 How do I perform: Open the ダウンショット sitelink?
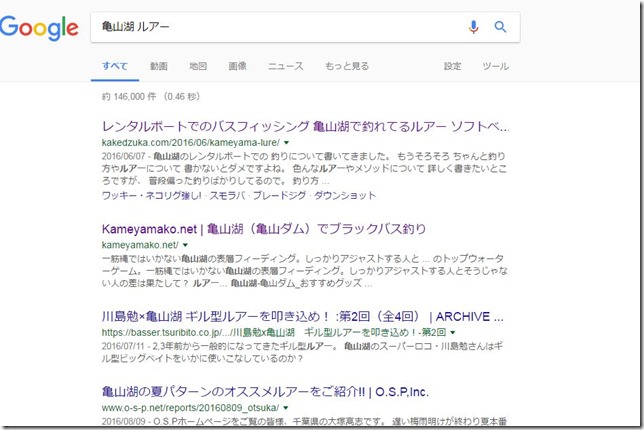pos(345,195)
